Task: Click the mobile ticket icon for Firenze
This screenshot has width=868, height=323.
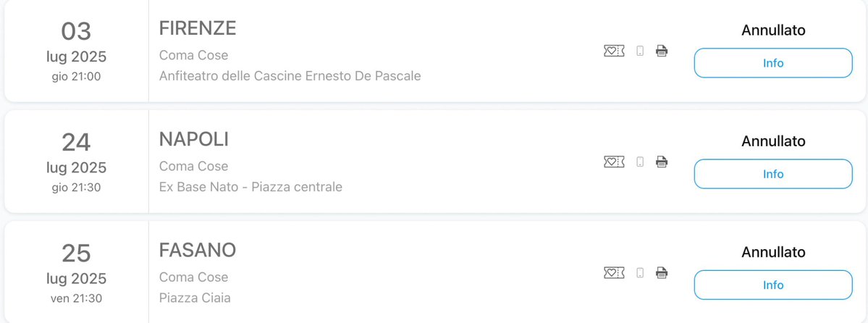Action: [x=640, y=51]
